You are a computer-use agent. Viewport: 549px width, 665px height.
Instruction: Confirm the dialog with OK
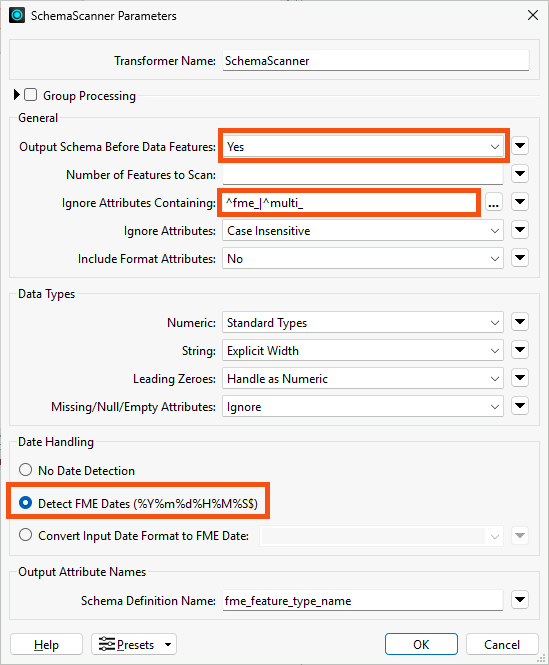click(x=421, y=645)
